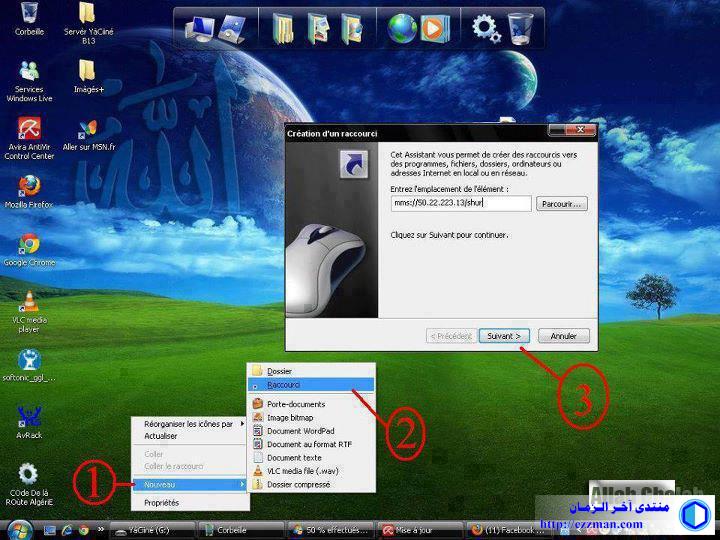Image resolution: width=720 pixels, height=540 pixels.
Task: Click the element location text field
Action: [x=460, y=204]
